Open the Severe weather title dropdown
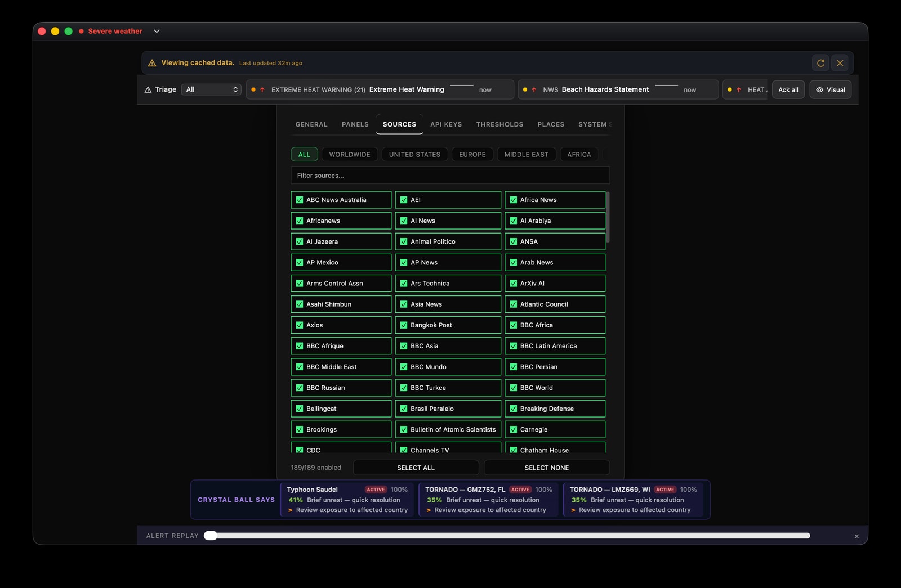Viewport: 901px width, 588px height. (x=157, y=31)
